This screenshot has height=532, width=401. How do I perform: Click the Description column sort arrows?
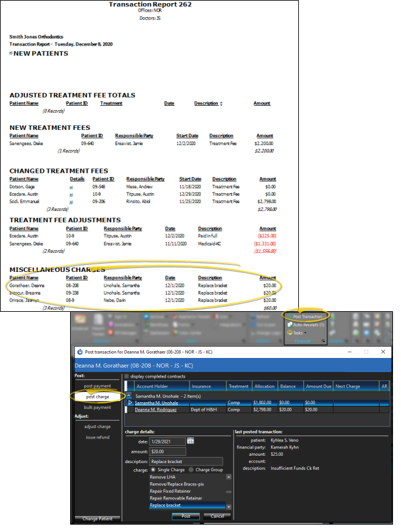(x=221, y=103)
